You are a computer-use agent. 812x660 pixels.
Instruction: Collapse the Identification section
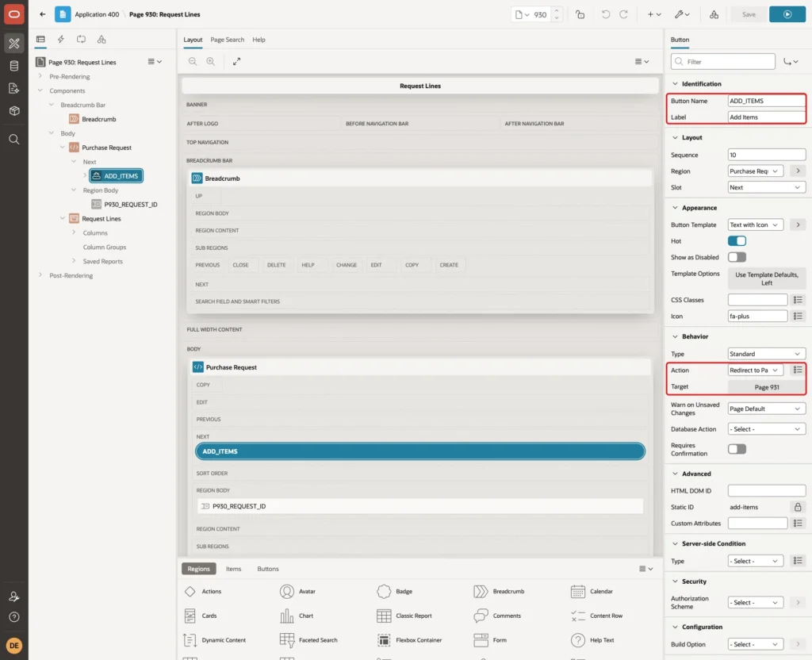[675, 84]
